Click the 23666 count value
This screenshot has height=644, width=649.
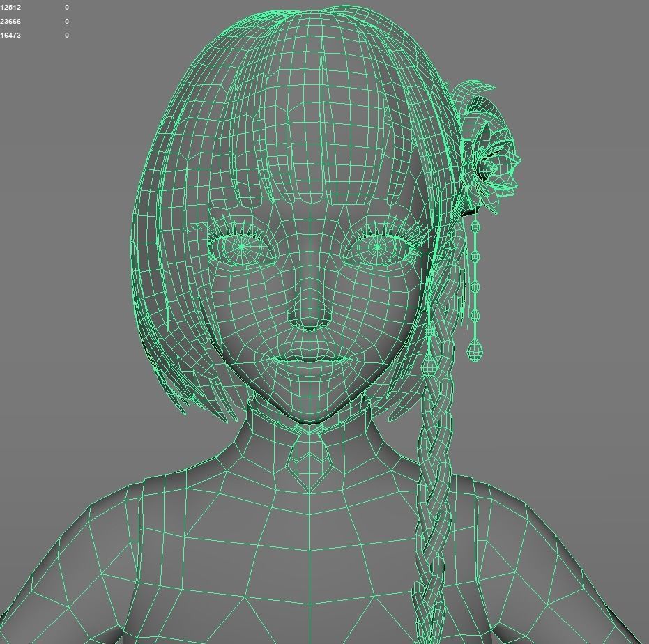pyautogui.click(x=10, y=21)
